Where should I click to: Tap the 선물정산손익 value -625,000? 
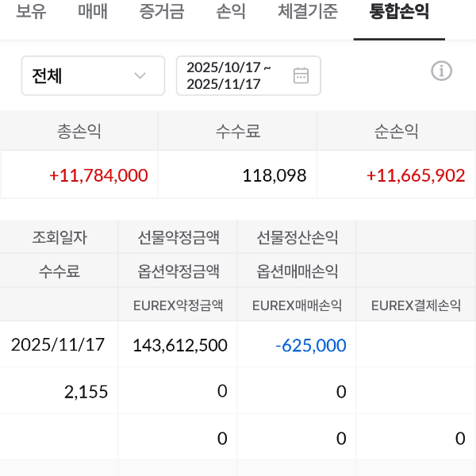(x=310, y=345)
